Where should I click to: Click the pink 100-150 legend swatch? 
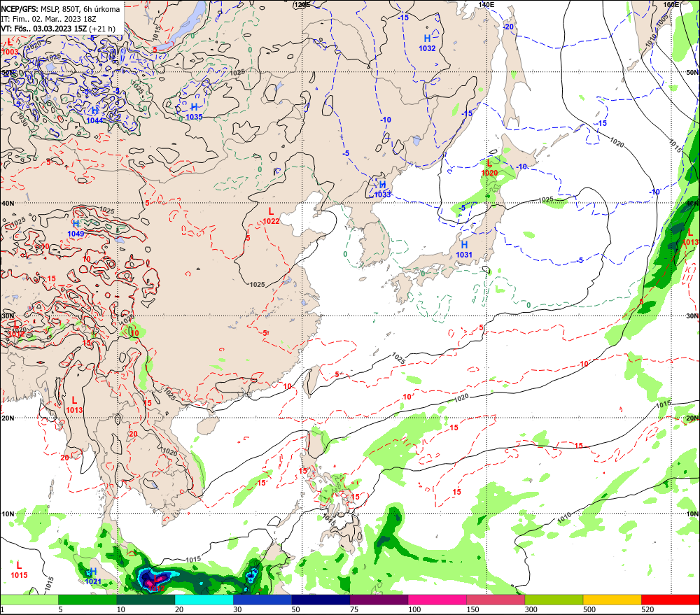pos(437,600)
